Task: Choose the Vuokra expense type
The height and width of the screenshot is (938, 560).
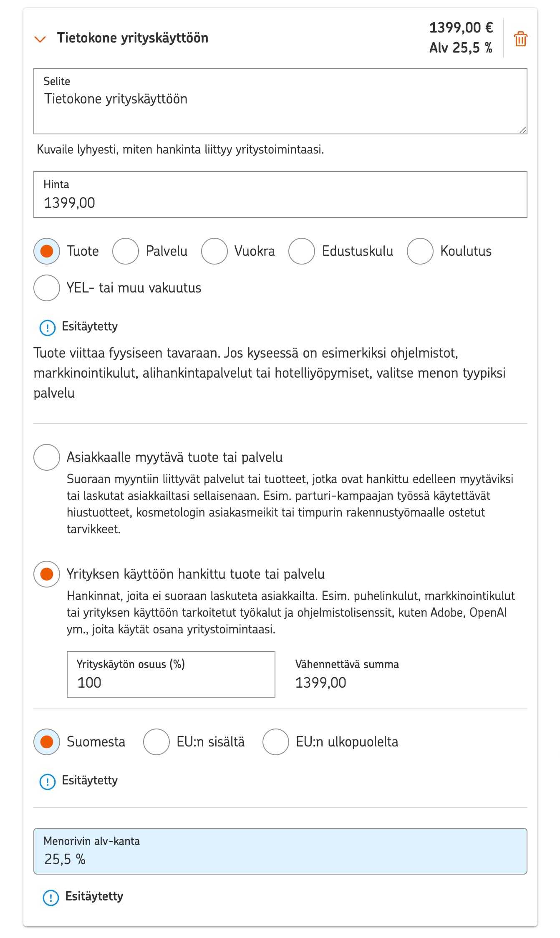Action: [214, 251]
